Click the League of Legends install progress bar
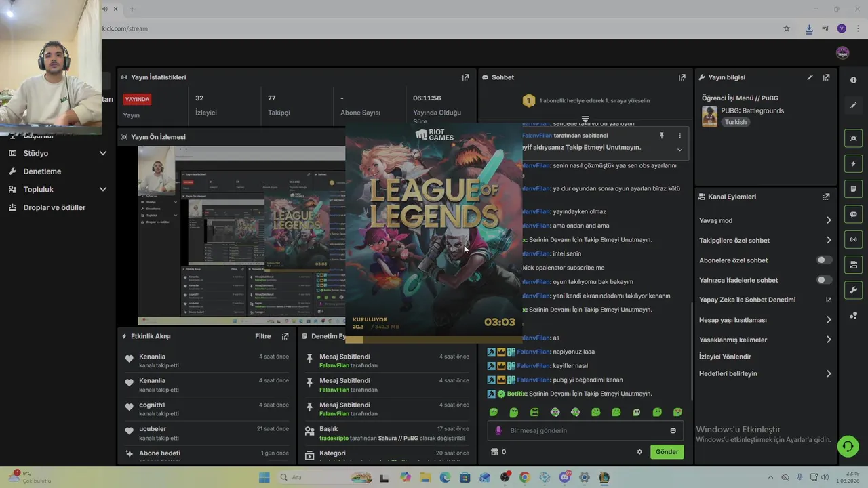Image resolution: width=868 pixels, height=488 pixels. coord(434,340)
